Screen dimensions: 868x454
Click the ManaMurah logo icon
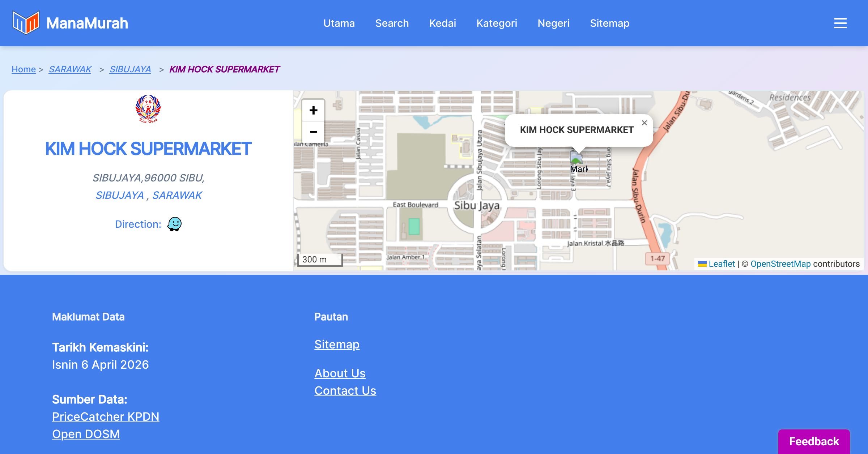[x=26, y=23]
